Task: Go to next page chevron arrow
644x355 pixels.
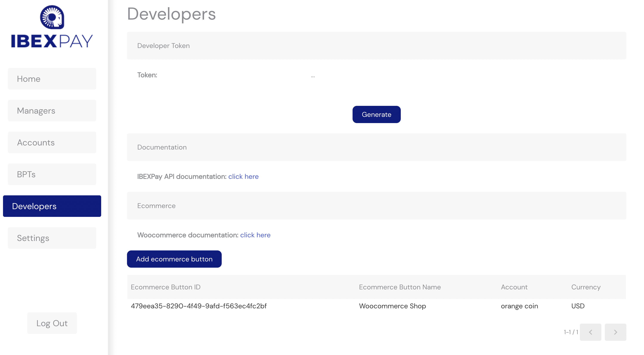Action: (x=616, y=332)
